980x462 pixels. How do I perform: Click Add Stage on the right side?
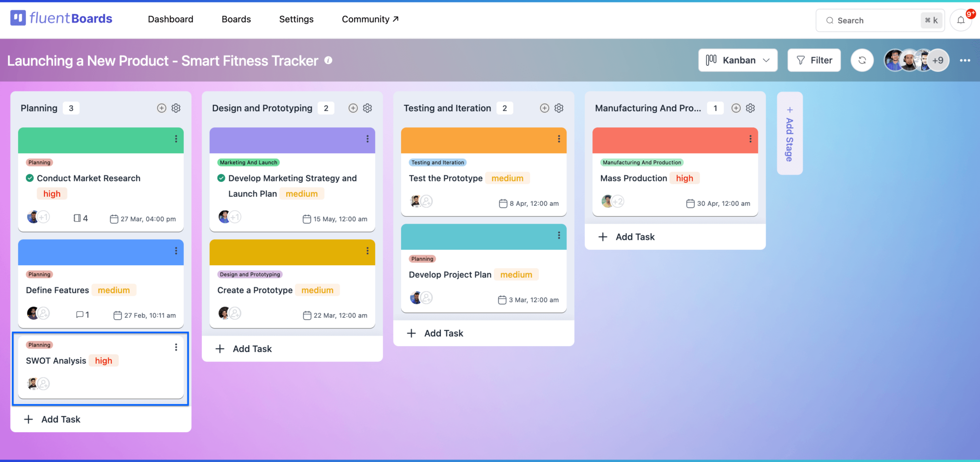(x=790, y=134)
